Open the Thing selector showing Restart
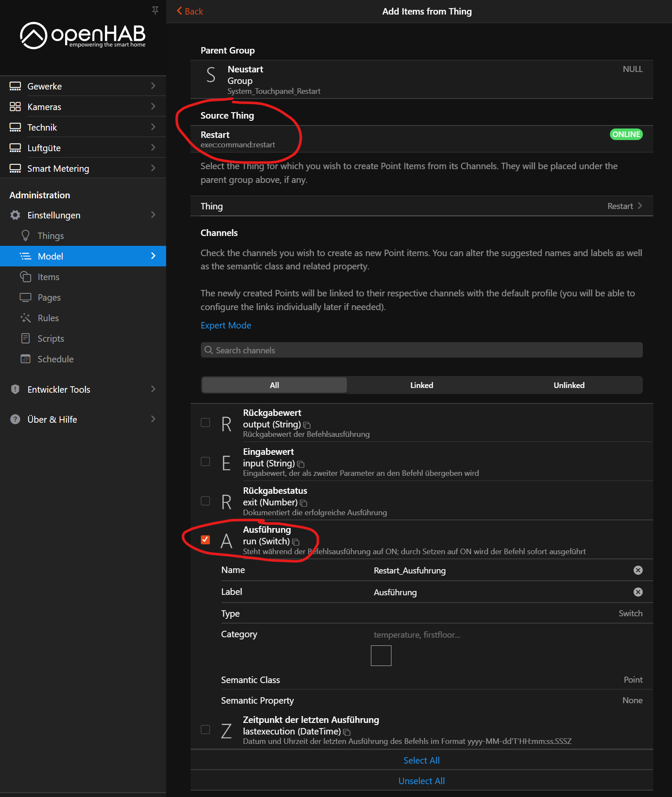This screenshot has width=672, height=797. pyautogui.click(x=421, y=206)
